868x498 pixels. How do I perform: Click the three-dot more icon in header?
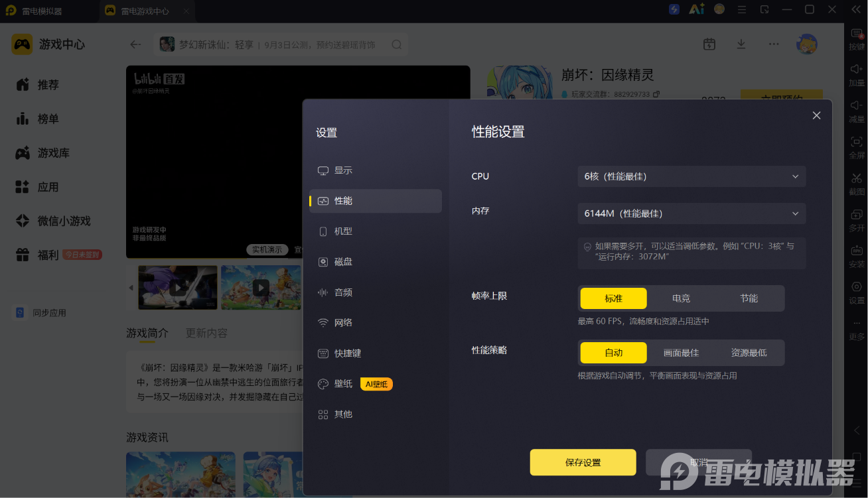pos(774,44)
